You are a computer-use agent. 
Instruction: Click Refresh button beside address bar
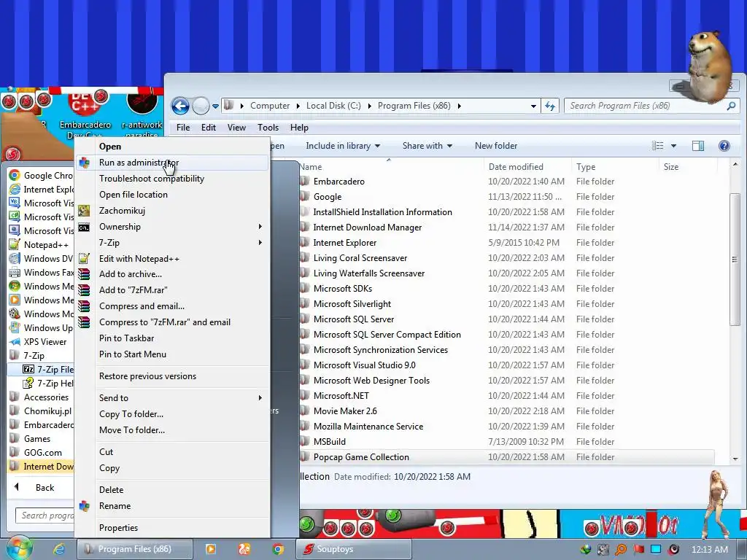550,106
